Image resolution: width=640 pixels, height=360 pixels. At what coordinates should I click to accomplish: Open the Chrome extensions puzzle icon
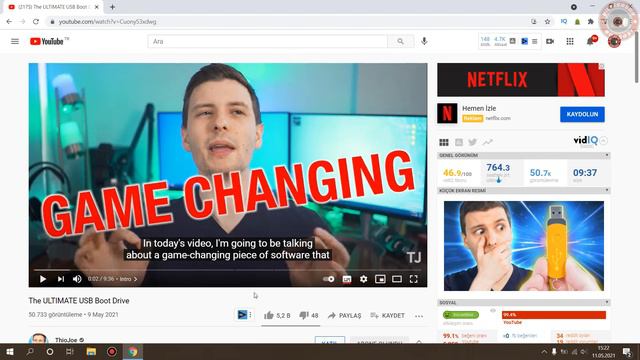point(590,22)
